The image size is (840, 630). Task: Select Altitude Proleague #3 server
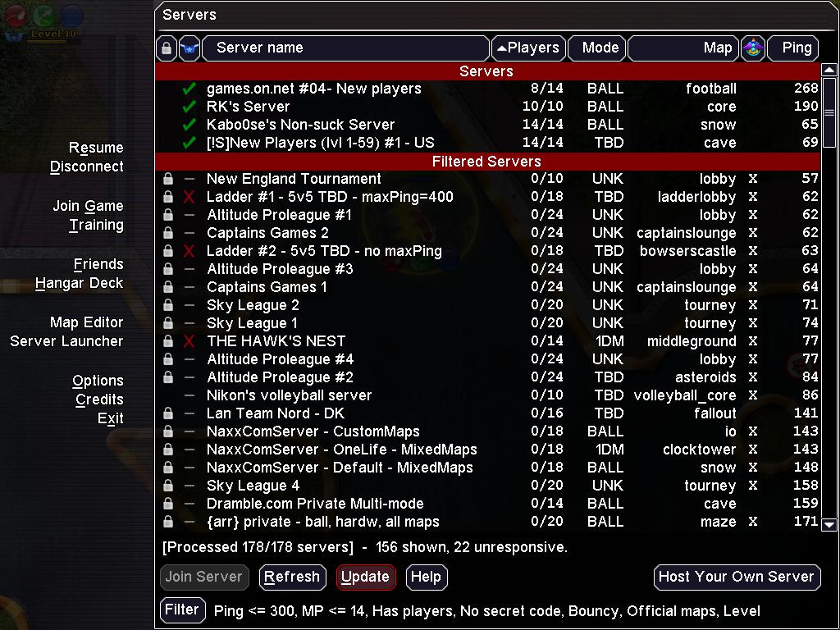[487, 269]
